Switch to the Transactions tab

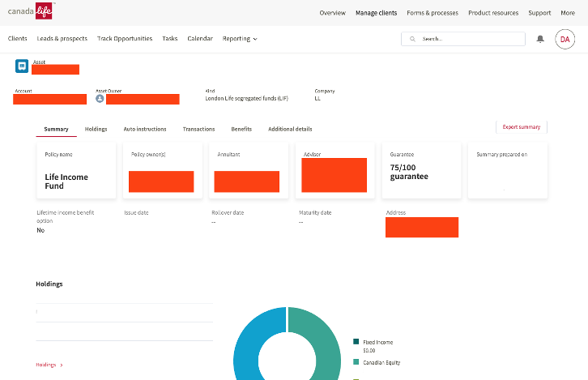[x=198, y=129]
